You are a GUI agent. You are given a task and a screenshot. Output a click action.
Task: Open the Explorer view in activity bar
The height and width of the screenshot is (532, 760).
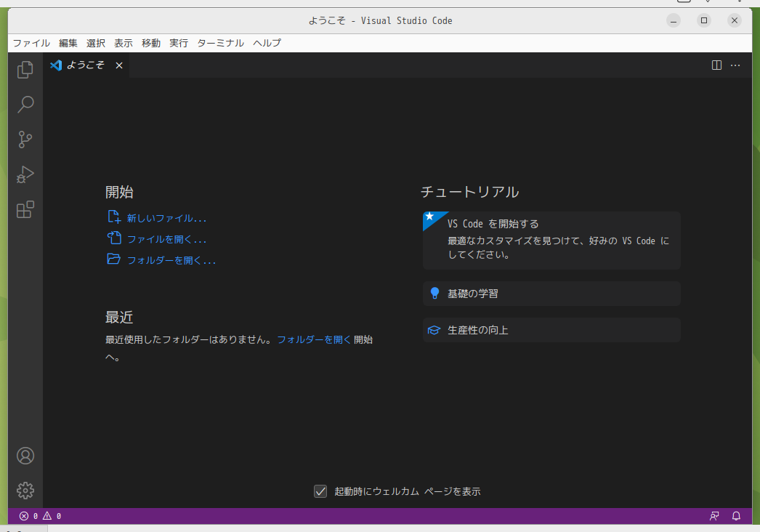pyautogui.click(x=25, y=70)
